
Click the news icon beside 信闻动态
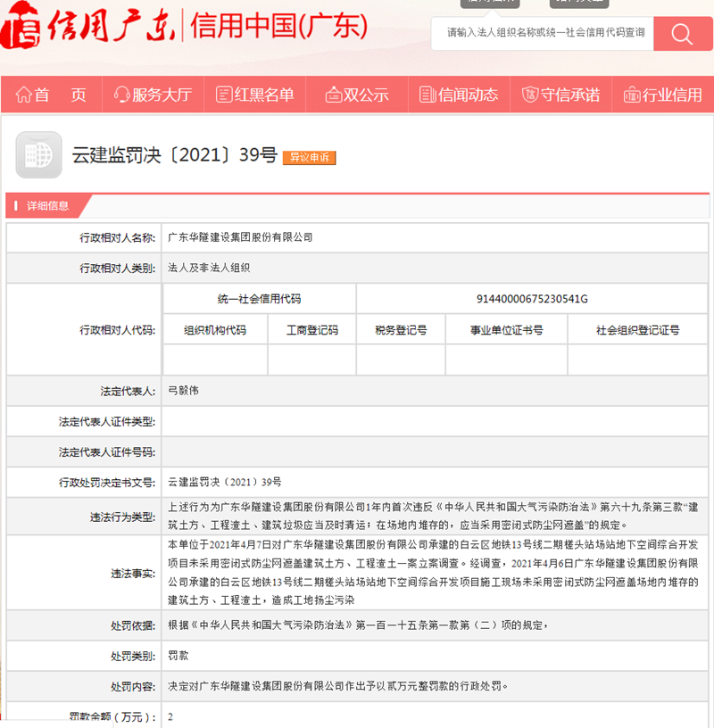pyautogui.click(x=428, y=95)
